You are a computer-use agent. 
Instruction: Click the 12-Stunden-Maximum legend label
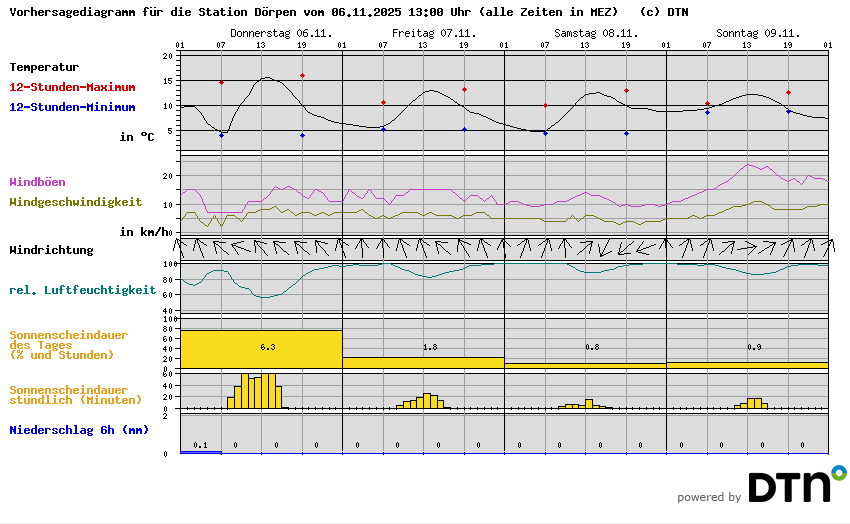coord(74,87)
